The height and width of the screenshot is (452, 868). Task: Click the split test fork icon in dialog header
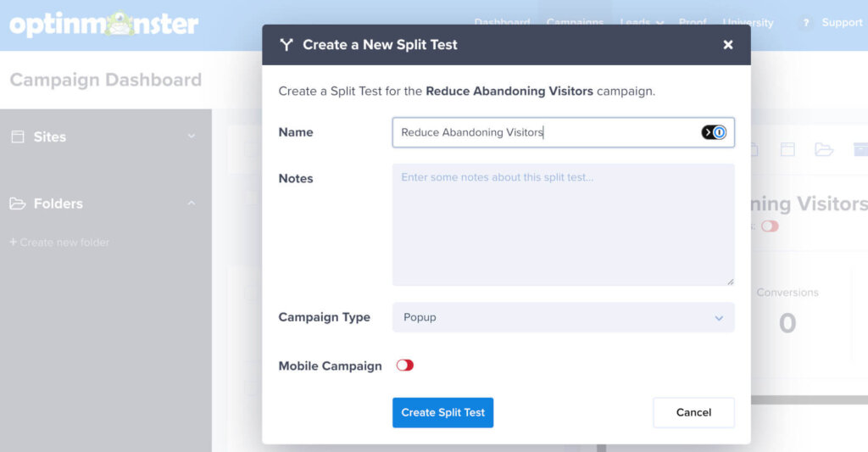(287, 45)
